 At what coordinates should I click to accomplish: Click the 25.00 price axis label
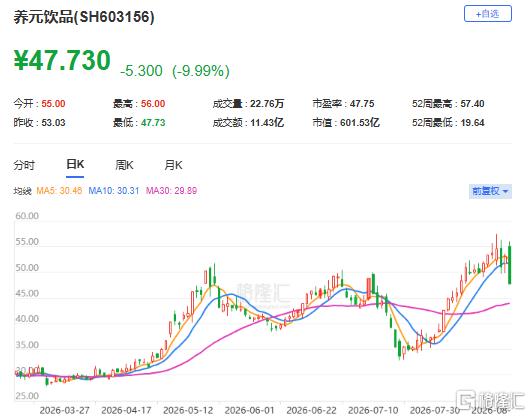coord(27,396)
